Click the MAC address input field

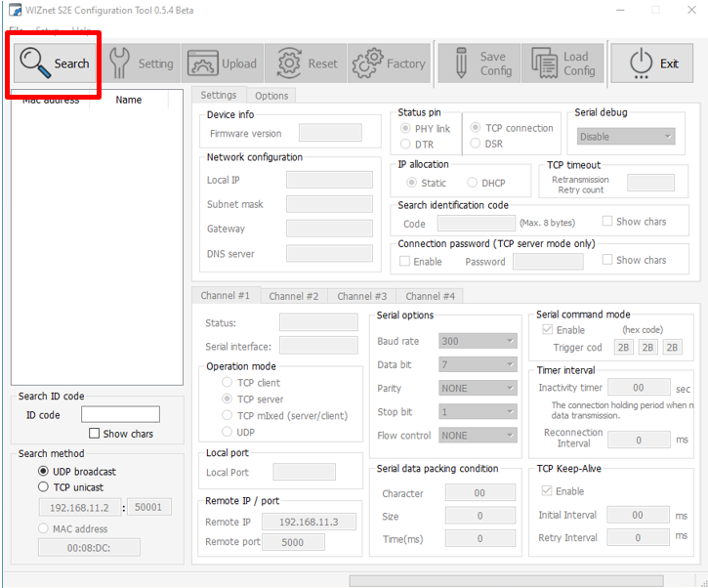[89, 547]
